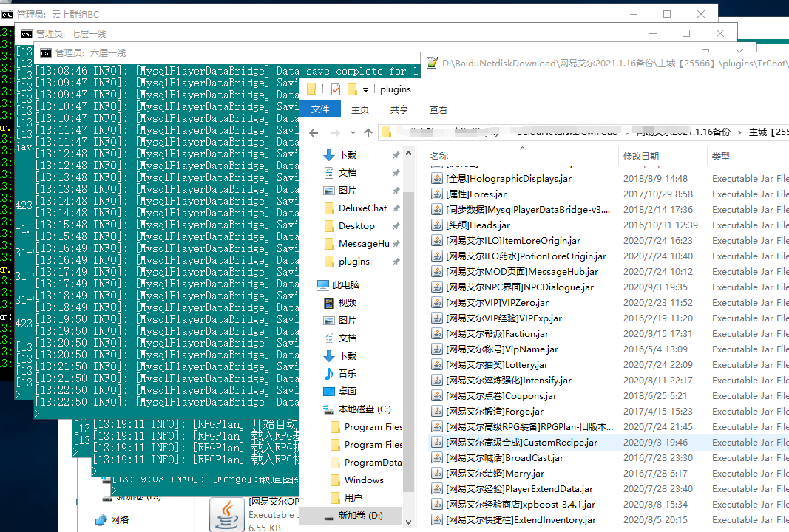Viewport: 789px width, 532px height.
Task: Click the Back arrow in Explorer
Action: (x=314, y=133)
